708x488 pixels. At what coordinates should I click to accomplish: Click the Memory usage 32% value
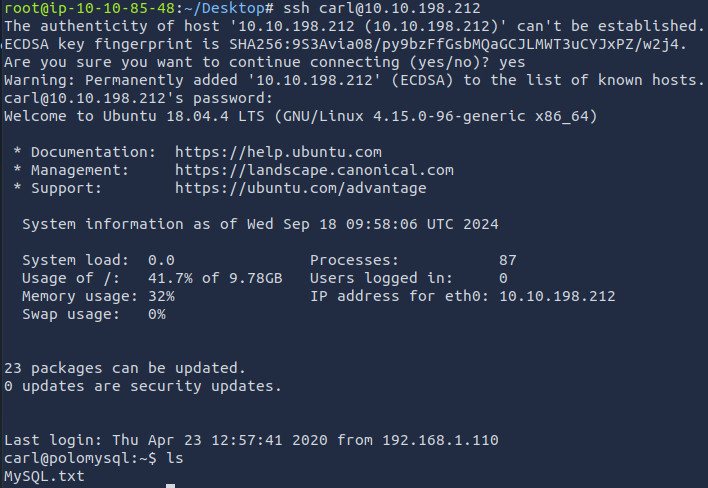(x=161, y=296)
